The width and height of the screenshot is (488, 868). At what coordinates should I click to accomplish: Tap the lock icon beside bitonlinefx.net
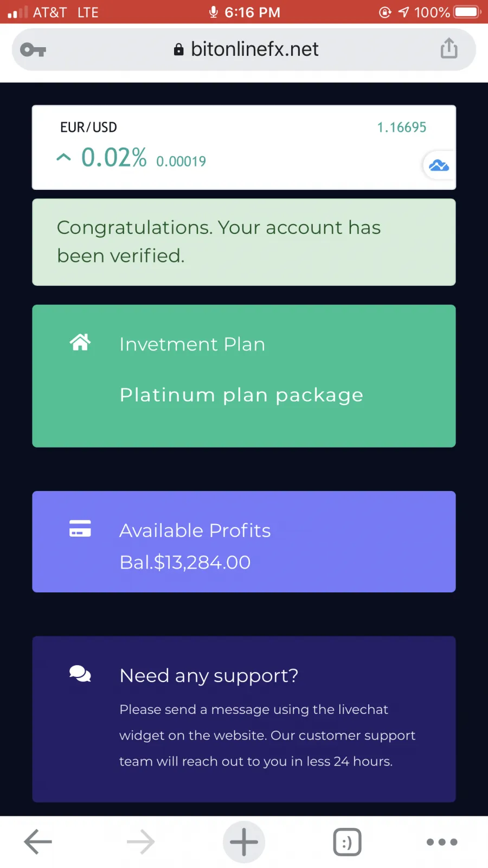tap(178, 49)
